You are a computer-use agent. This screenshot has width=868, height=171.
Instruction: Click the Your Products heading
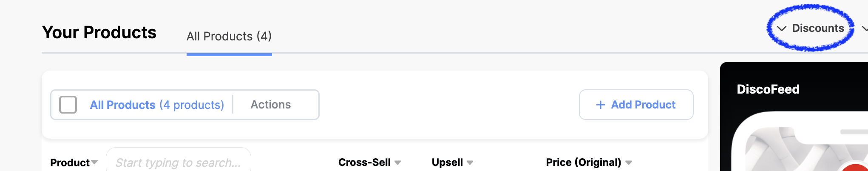tap(99, 32)
